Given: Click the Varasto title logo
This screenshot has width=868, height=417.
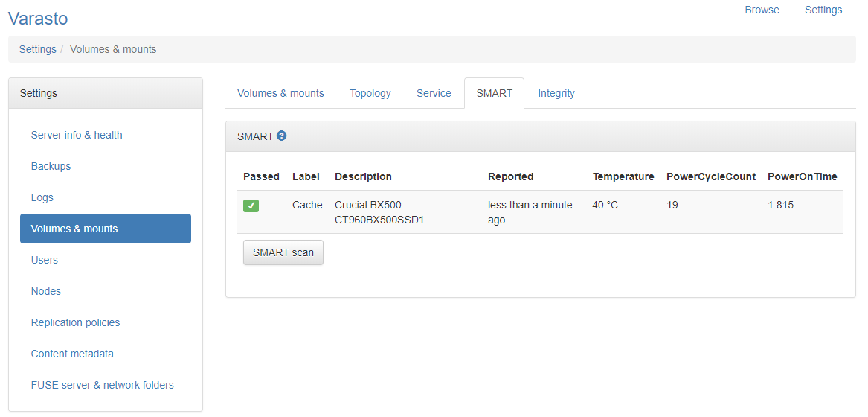Looking at the screenshot, I should coord(38,19).
